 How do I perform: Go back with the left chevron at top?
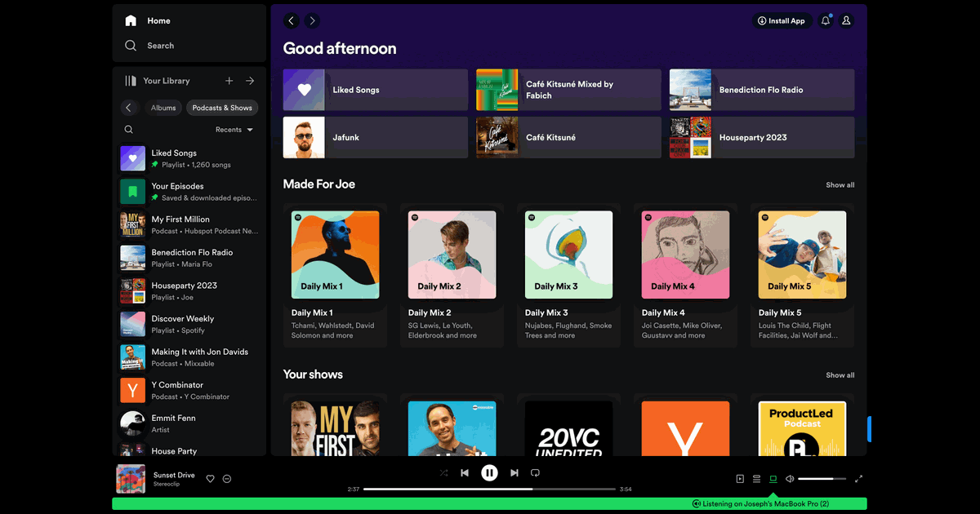(292, 20)
